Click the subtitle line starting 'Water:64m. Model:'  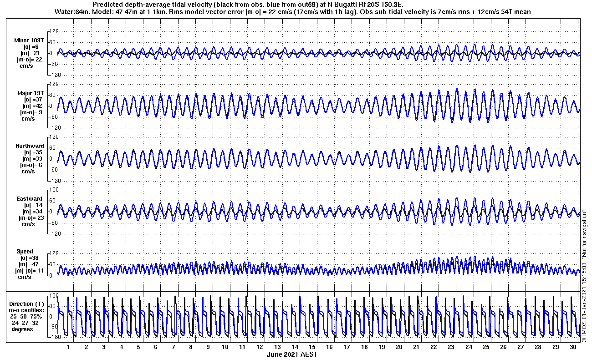(292, 11)
